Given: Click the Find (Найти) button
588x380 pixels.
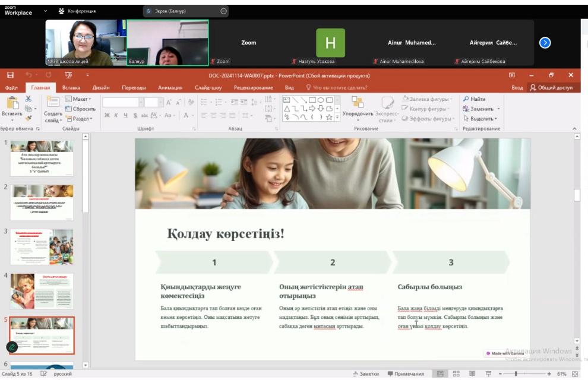Looking at the screenshot, I should click(474, 99).
